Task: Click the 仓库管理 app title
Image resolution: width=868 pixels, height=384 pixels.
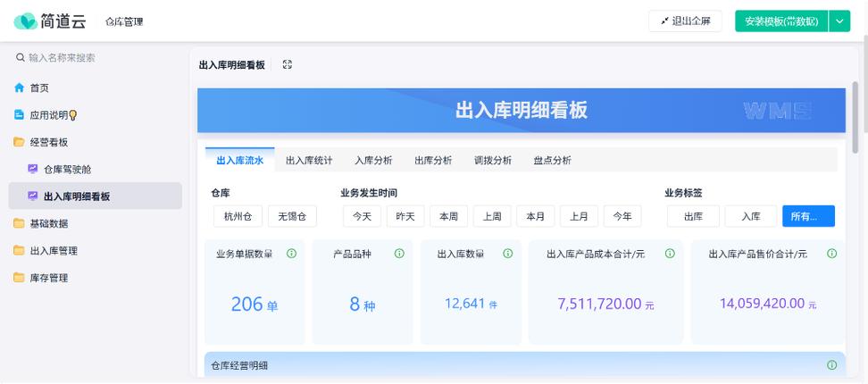Action: coord(124,22)
